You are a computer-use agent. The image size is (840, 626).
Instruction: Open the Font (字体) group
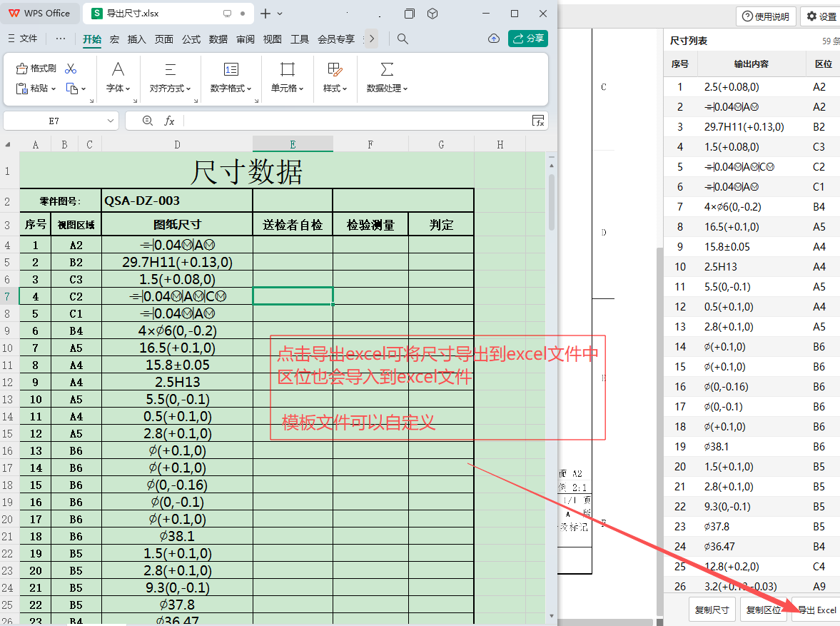pos(118,77)
